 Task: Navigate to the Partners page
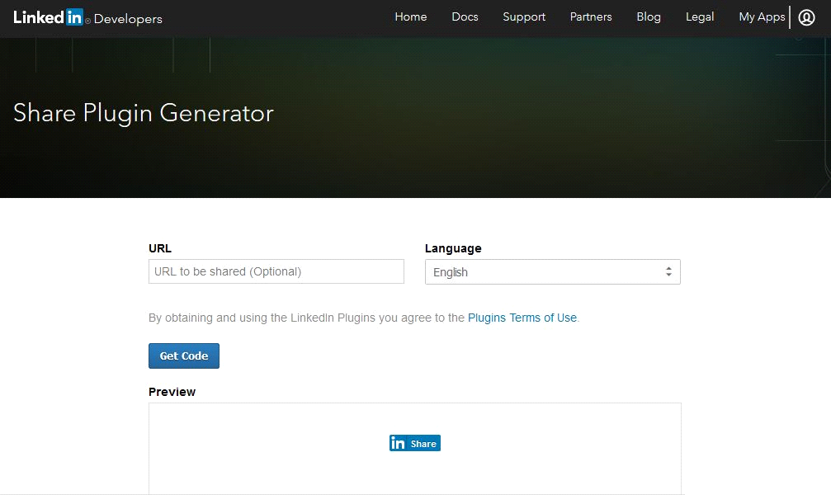(591, 17)
